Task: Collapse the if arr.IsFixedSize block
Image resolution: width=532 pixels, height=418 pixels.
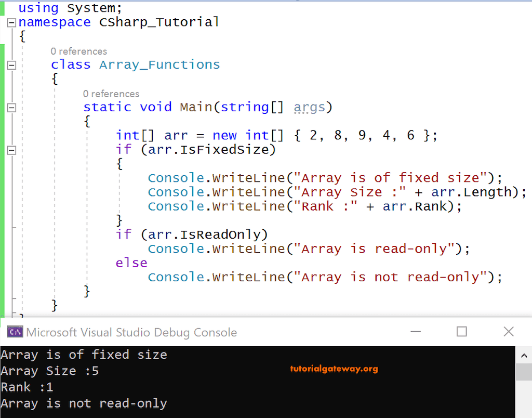Action: (11, 149)
